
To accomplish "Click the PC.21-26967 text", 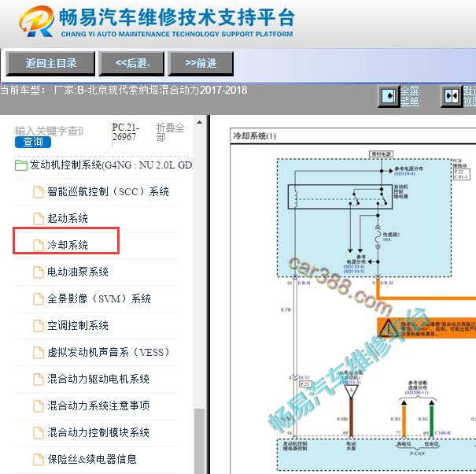I will click(125, 132).
